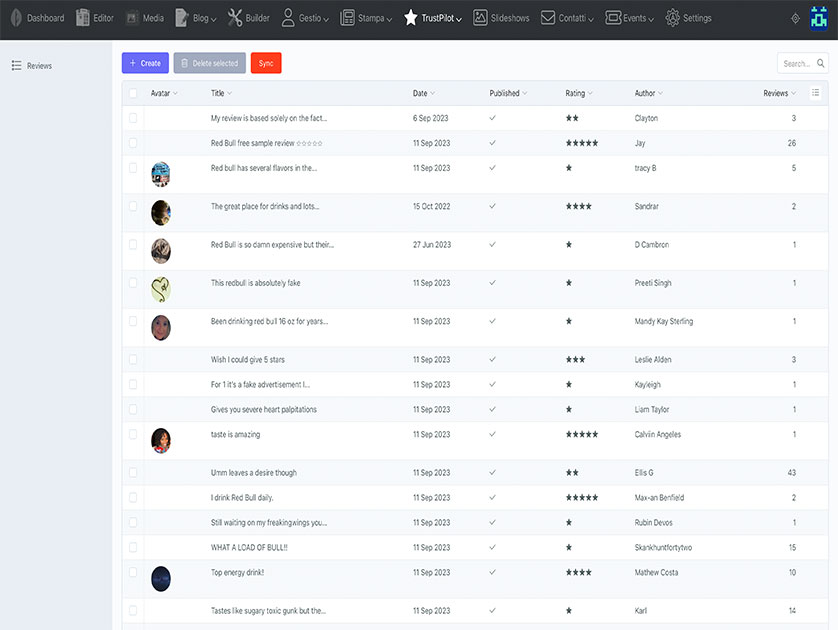Viewport: 838px width, 630px height.
Task: Check the Sandrar review checkbox
Action: (133, 206)
